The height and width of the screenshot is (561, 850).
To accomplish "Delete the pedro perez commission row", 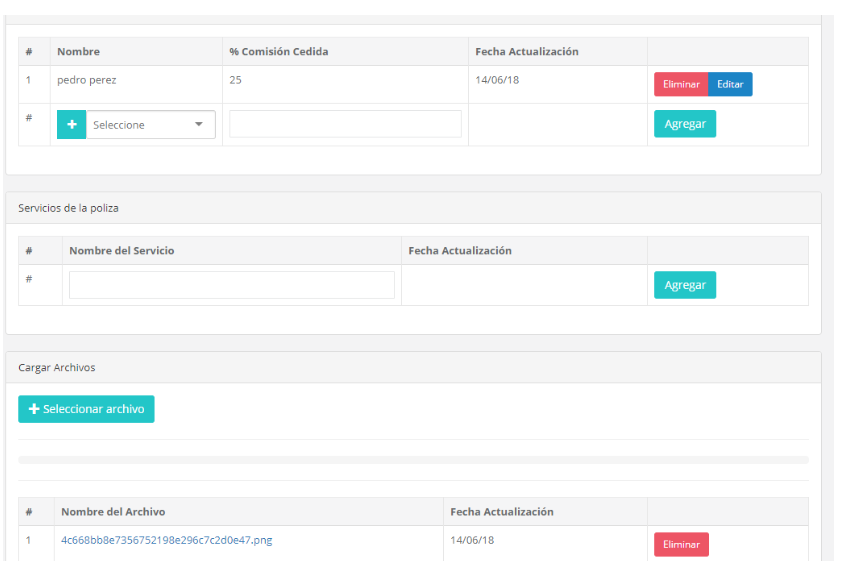I will tap(681, 85).
